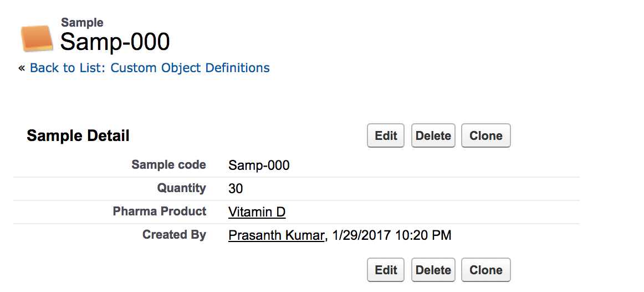Click the Sample code field label
644x292 pixels.
168,165
